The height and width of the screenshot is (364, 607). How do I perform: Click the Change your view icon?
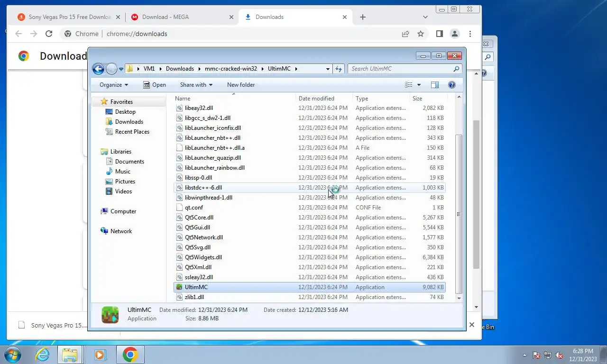point(409,85)
